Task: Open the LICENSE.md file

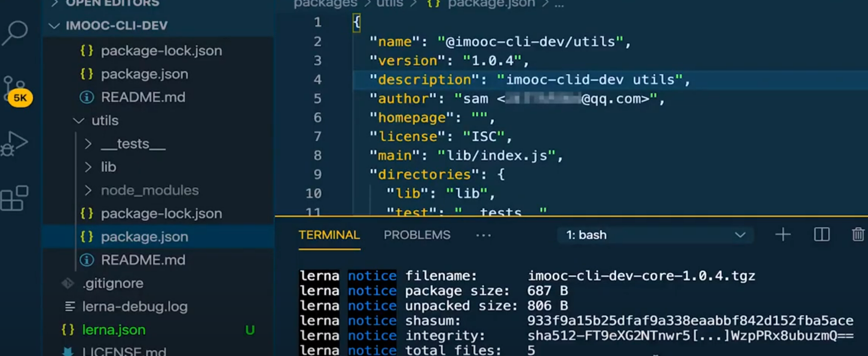Action: 158,351
